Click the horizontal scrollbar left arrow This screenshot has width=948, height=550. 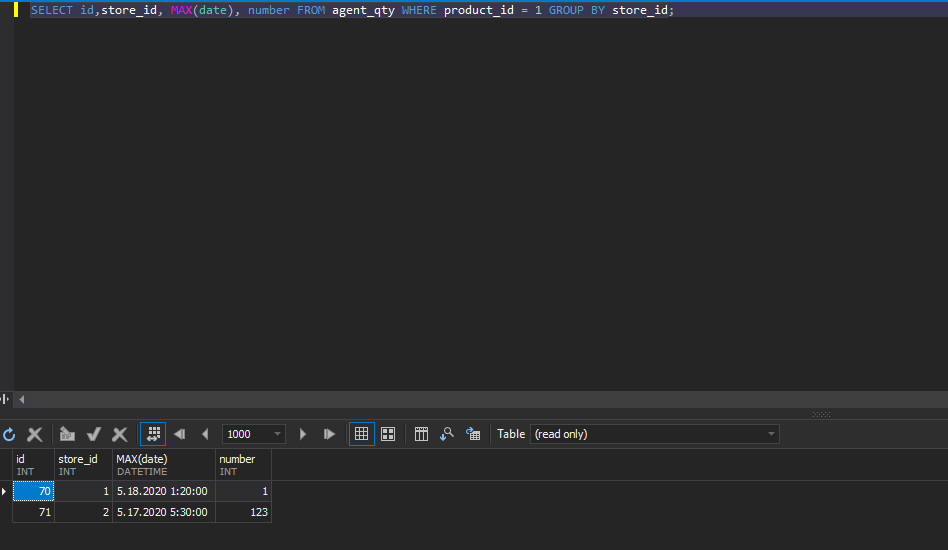coord(22,399)
